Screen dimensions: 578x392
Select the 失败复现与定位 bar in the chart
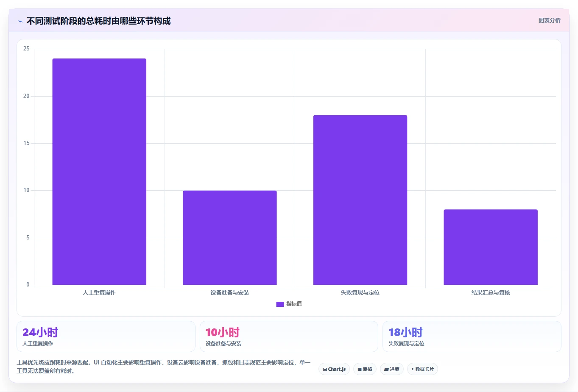[x=360, y=200]
